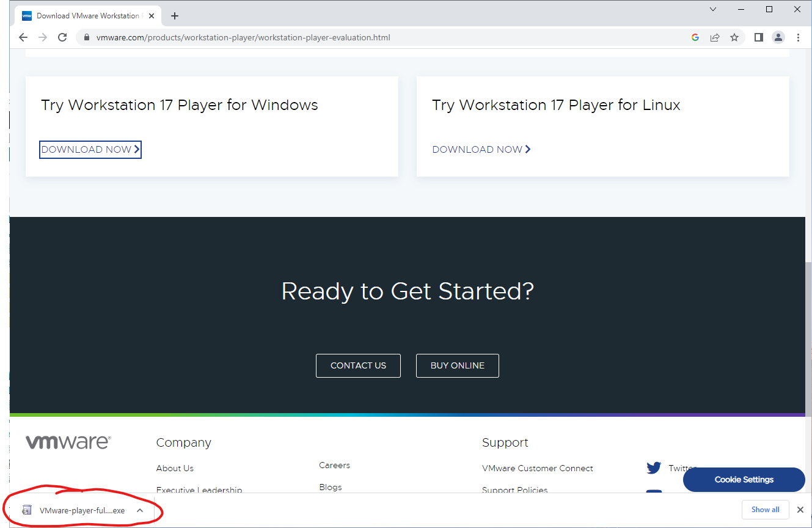The height and width of the screenshot is (528, 812).
Task: Click the Buy Online button
Action: pyautogui.click(x=457, y=365)
